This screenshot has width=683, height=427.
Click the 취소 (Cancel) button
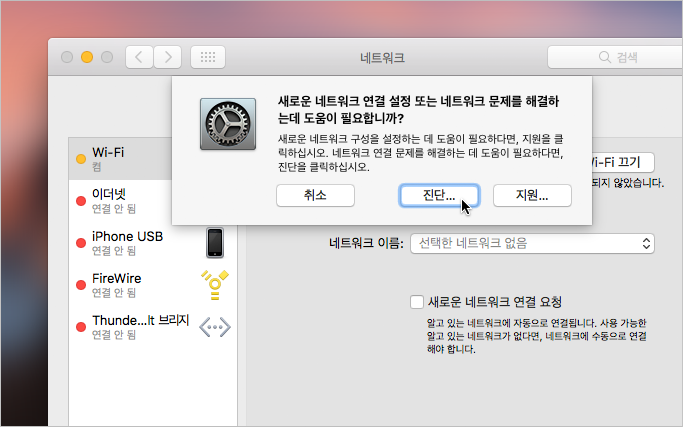tap(315, 195)
